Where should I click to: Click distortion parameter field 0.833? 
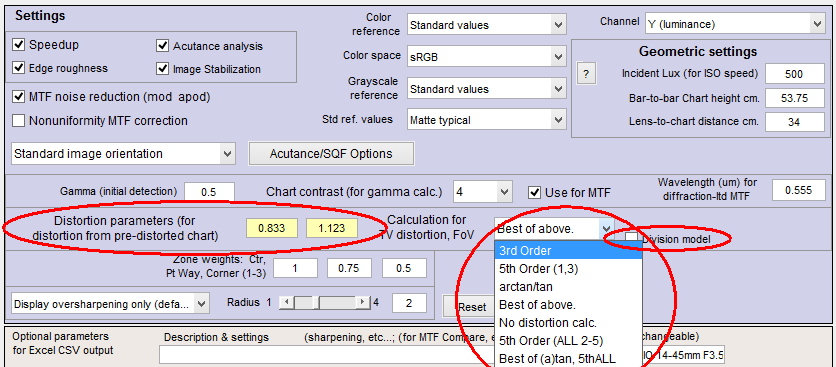coord(272,228)
